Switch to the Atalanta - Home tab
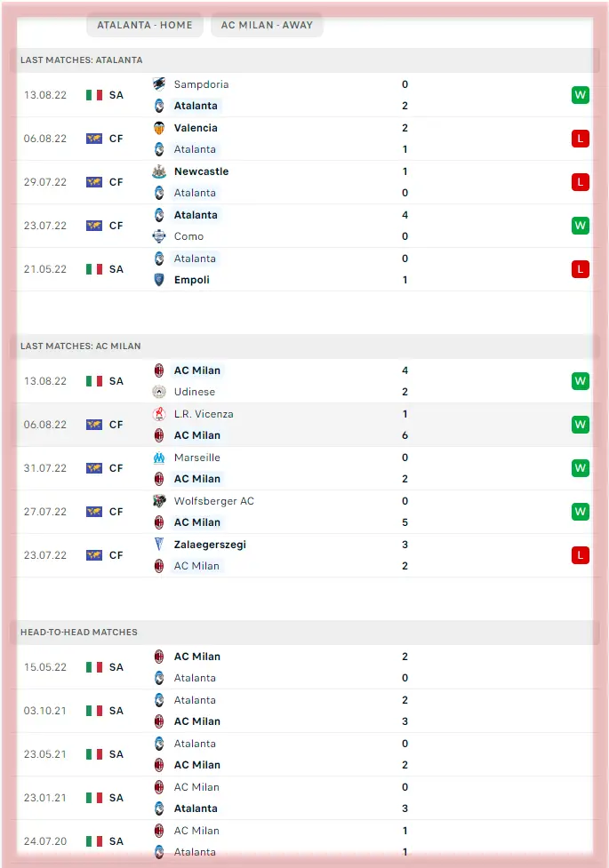Screen dimensions: 609x868 pyautogui.click(x=145, y=25)
